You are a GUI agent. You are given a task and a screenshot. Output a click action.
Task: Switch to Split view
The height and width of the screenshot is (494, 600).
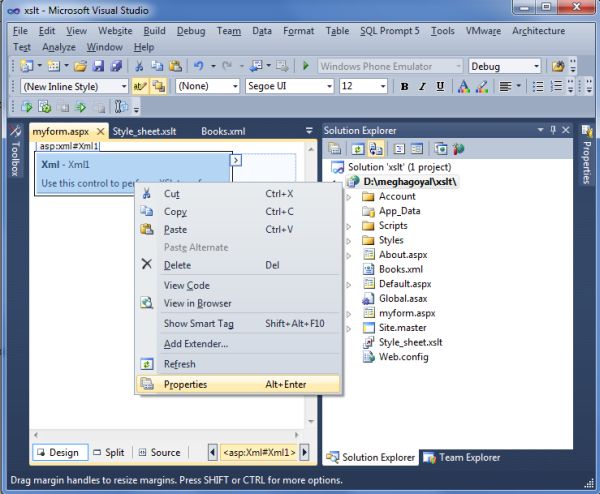tap(109, 452)
